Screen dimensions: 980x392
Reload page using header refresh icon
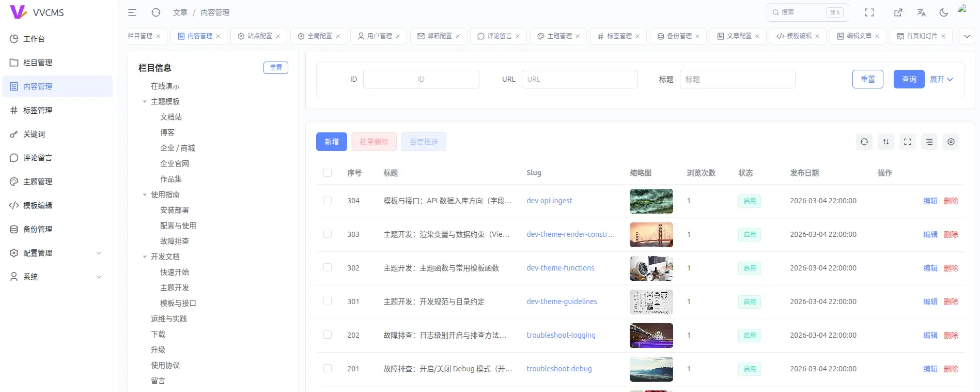(156, 12)
